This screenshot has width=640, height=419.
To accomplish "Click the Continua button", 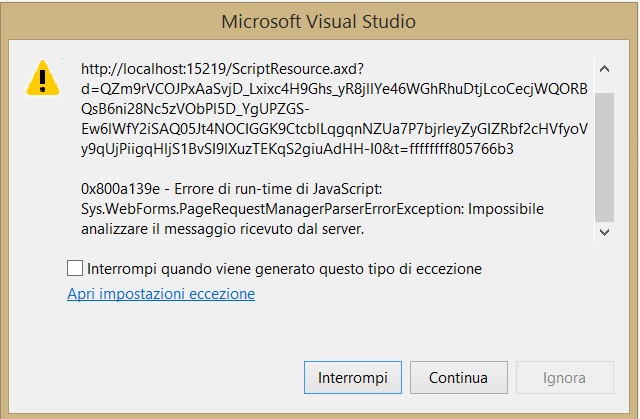I will point(459,377).
